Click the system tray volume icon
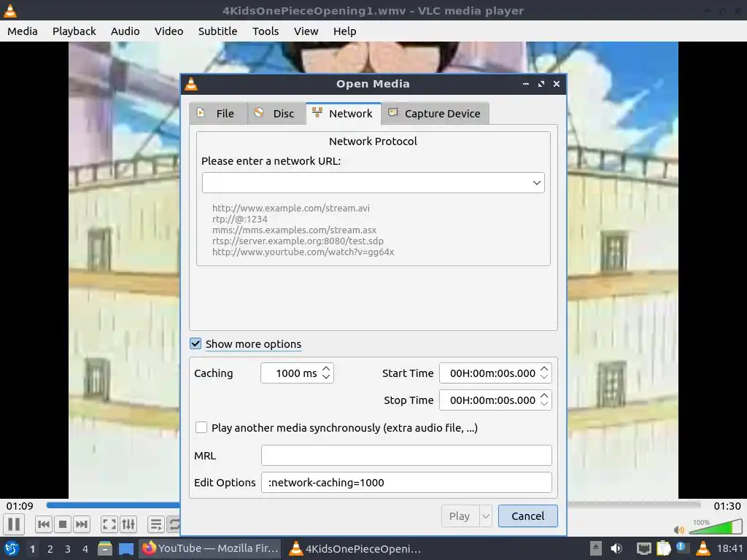The width and height of the screenshot is (747, 560). pyautogui.click(x=616, y=548)
